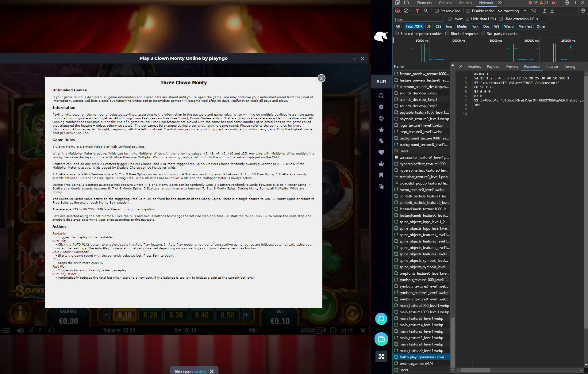Screen dimensions: 588x374
Task: Close the request details pane X
Action: pyautogui.click(x=460, y=66)
